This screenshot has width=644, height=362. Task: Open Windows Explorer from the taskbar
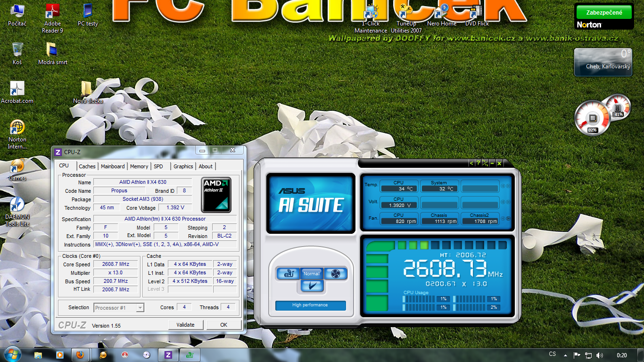click(x=38, y=355)
